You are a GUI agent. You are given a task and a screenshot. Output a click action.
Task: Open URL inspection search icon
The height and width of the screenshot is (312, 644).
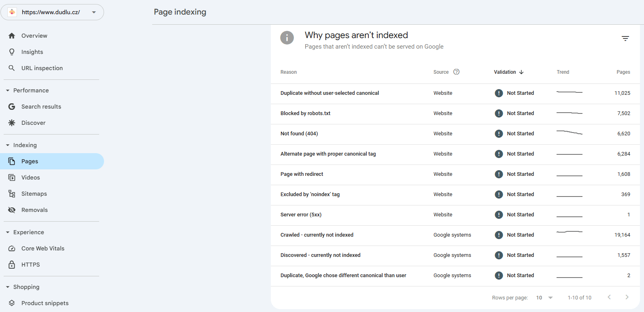coord(12,68)
